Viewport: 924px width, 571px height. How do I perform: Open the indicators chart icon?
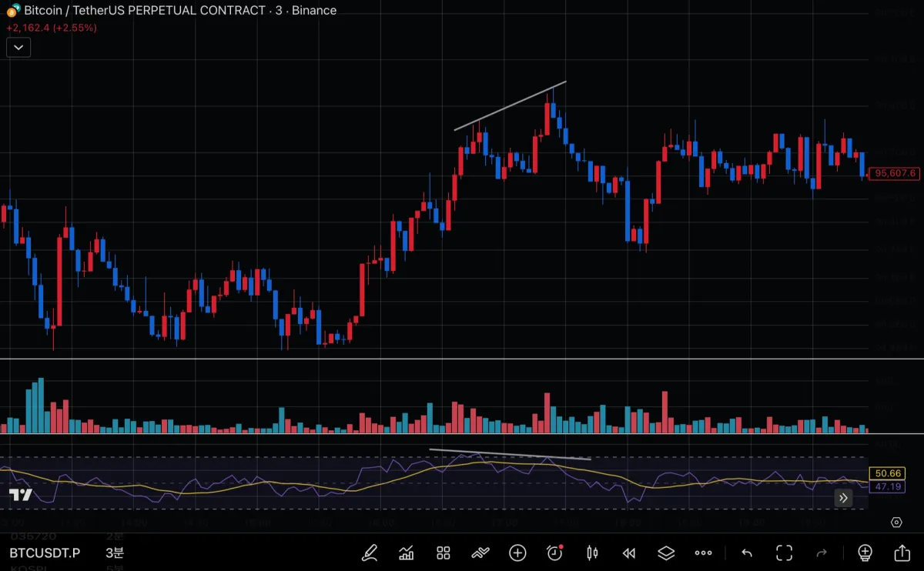pyautogui.click(x=407, y=553)
